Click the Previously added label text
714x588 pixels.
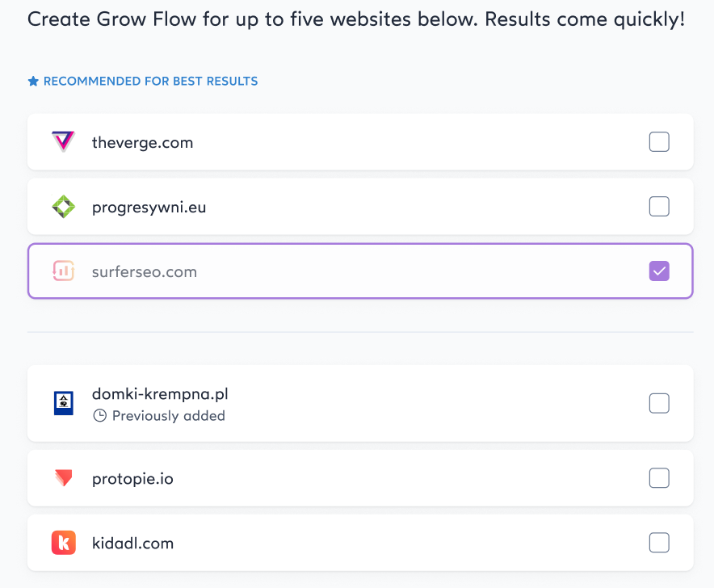coord(169,416)
